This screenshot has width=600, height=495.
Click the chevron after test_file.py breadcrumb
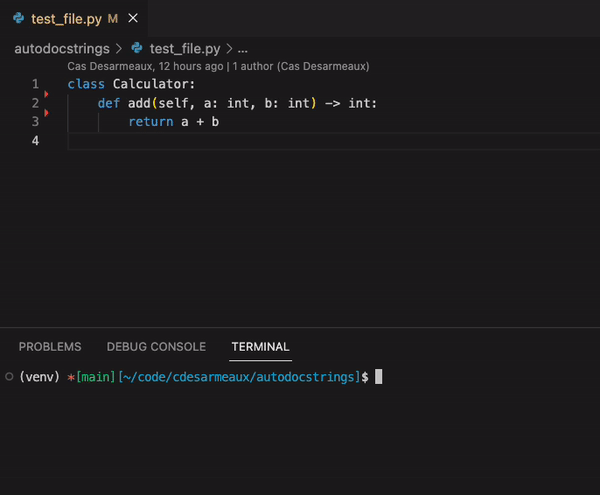coord(229,49)
